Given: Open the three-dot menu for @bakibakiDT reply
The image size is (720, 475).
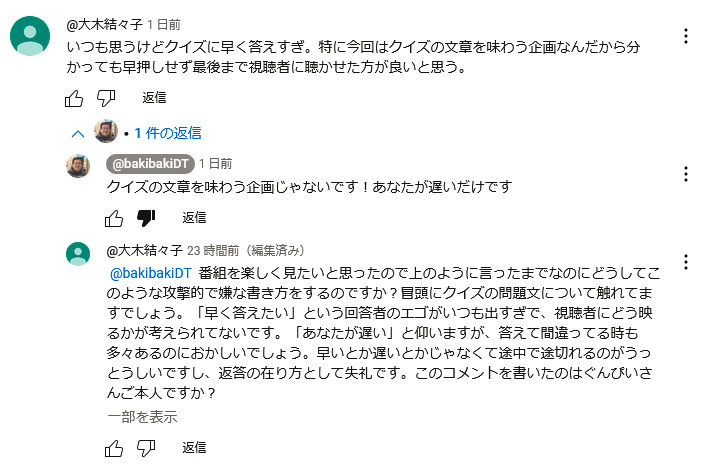Looking at the screenshot, I should (686, 174).
